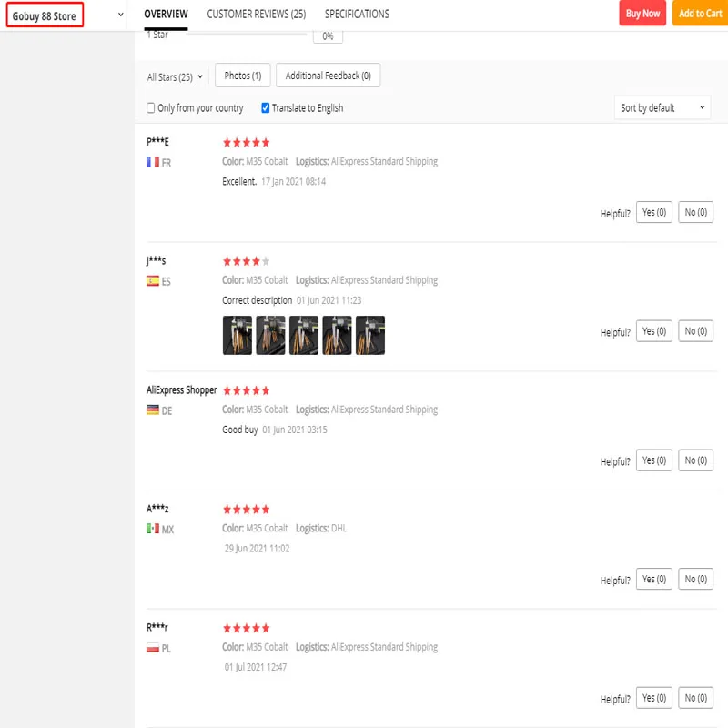
Task: Open the Specifications tab
Action: [357, 14]
